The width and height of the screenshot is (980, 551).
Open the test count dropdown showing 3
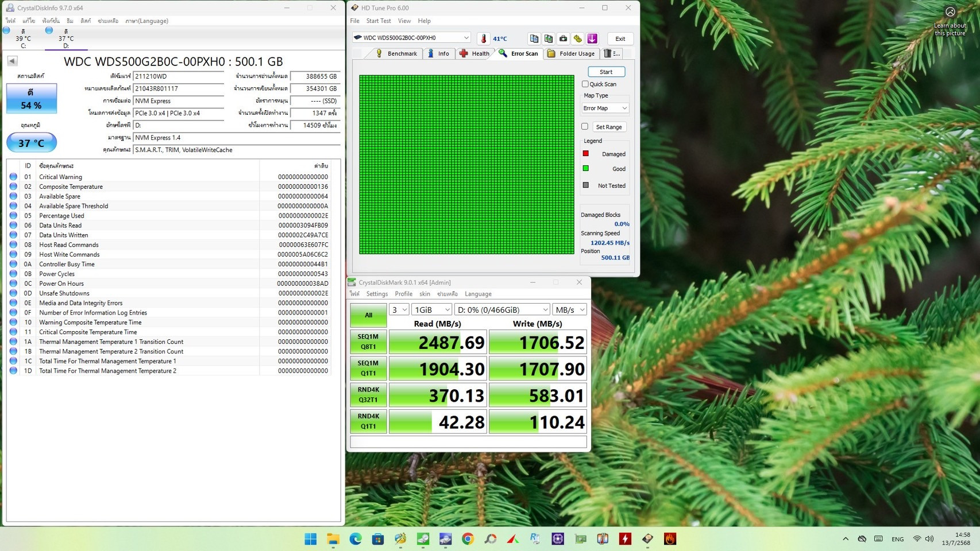point(399,309)
